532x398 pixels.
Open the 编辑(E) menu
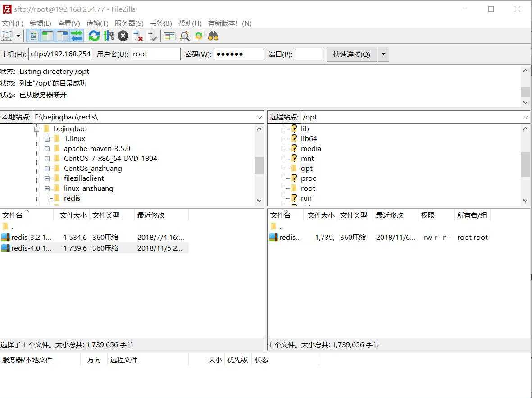41,23
